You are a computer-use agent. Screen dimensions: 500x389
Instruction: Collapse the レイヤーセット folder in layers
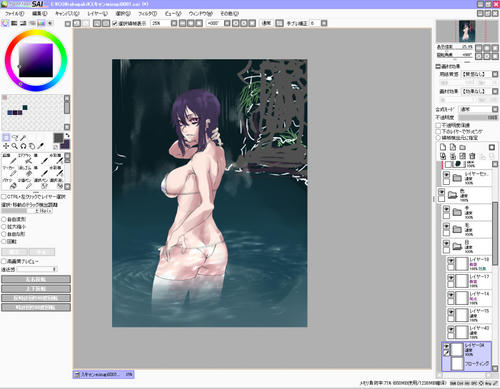(457, 178)
